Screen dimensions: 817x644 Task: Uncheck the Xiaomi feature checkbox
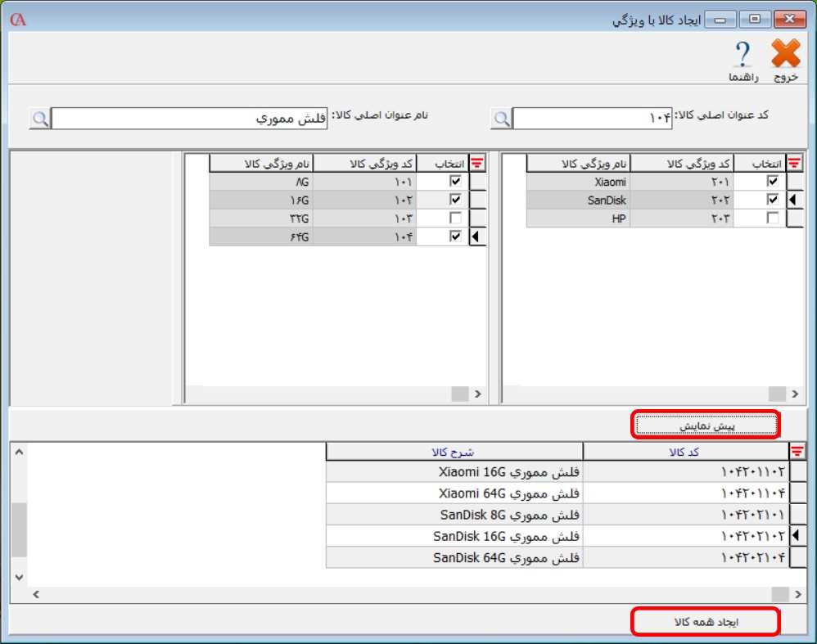coord(772,182)
